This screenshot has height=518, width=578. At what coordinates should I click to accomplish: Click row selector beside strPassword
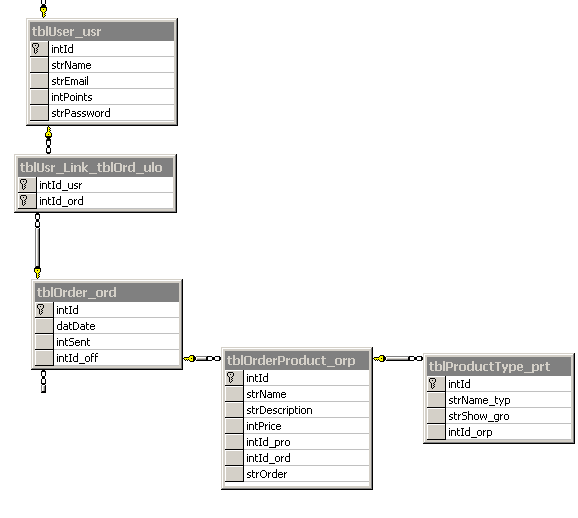[x=39, y=113]
